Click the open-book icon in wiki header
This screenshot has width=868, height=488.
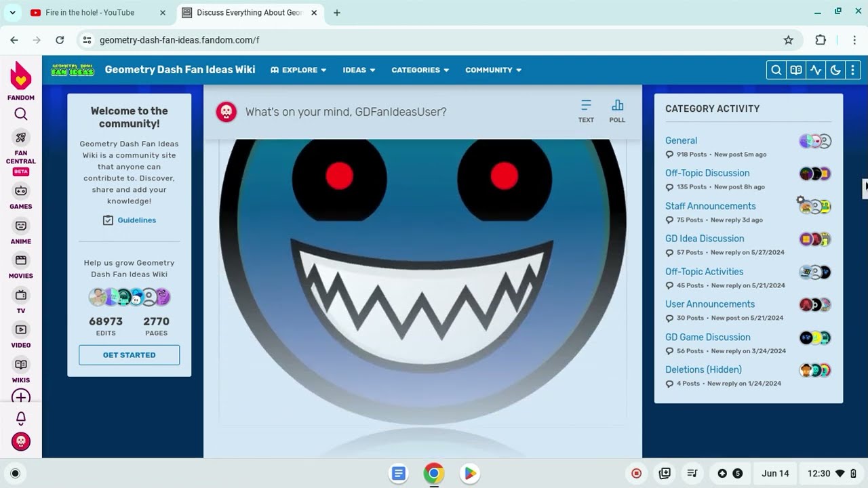[796, 70]
